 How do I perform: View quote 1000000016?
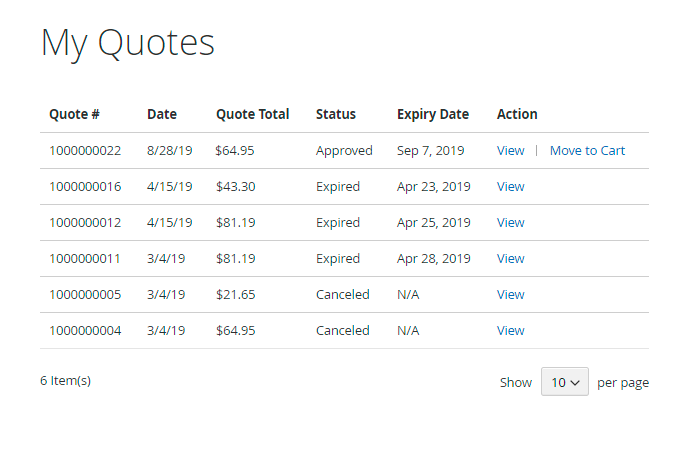click(x=510, y=187)
